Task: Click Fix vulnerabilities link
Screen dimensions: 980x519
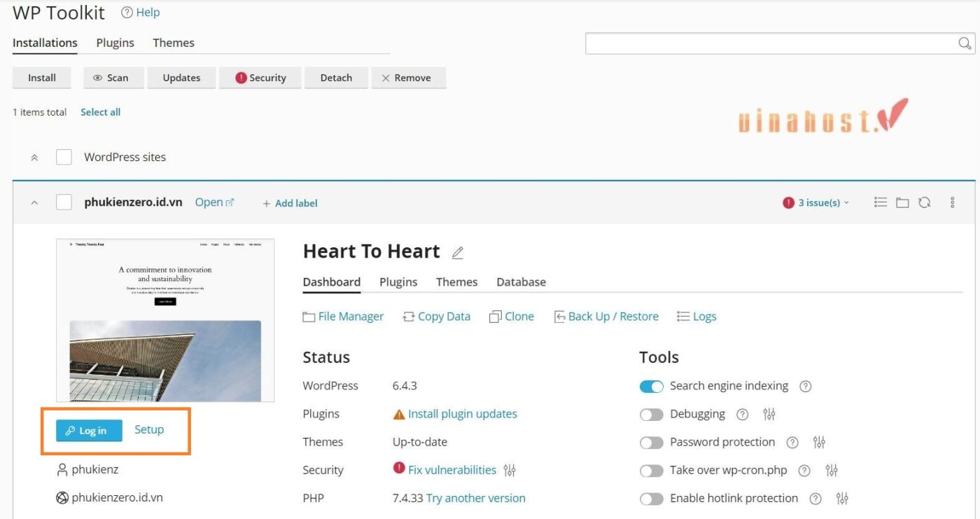Action: (452, 470)
